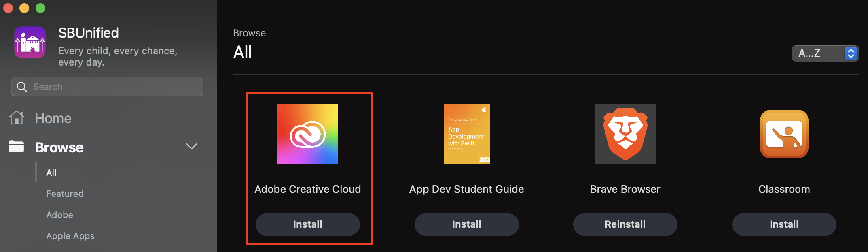Open the Adobe Creative Cloud app icon
The image size is (868, 252).
tap(308, 134)
